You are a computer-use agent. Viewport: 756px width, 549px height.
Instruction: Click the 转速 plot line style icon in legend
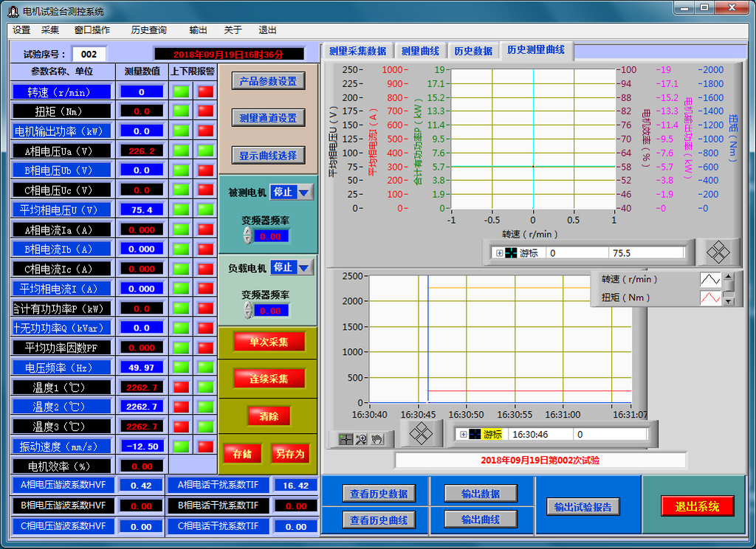point(709,280)
